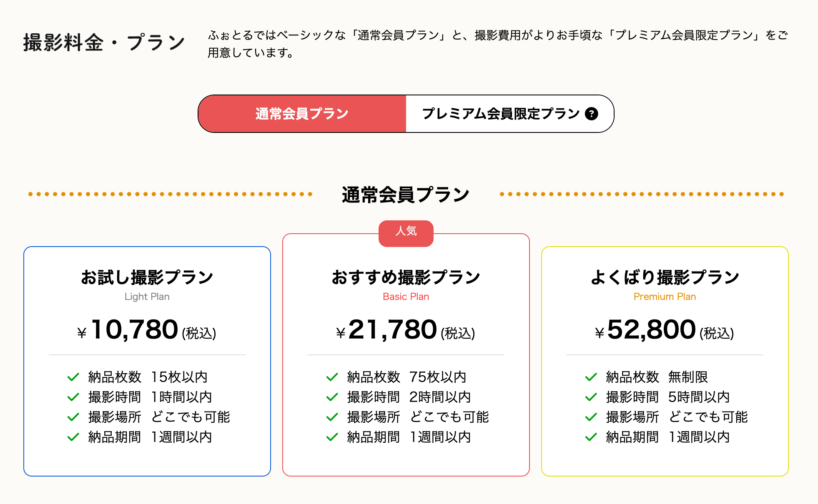Click checkmark beside 納品枚数 75枚以内
Screen dimensions: 818x504
click(332, 377)
